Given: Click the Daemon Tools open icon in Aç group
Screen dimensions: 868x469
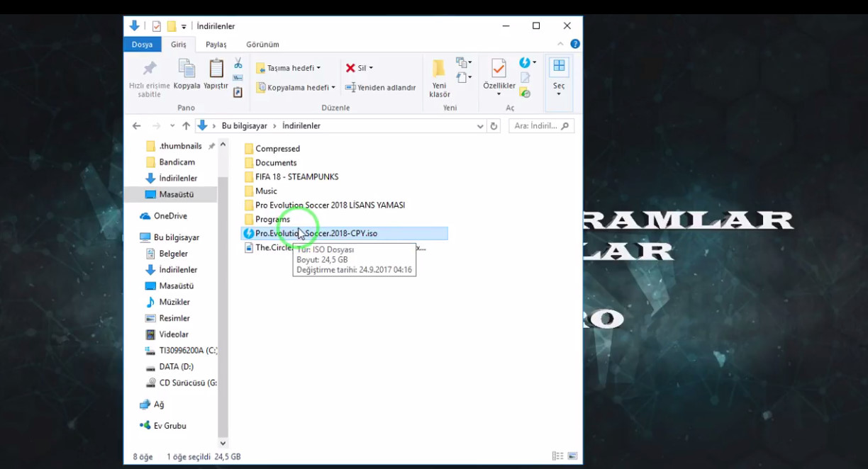Looking at the screenshot, I should click(524, 63).
